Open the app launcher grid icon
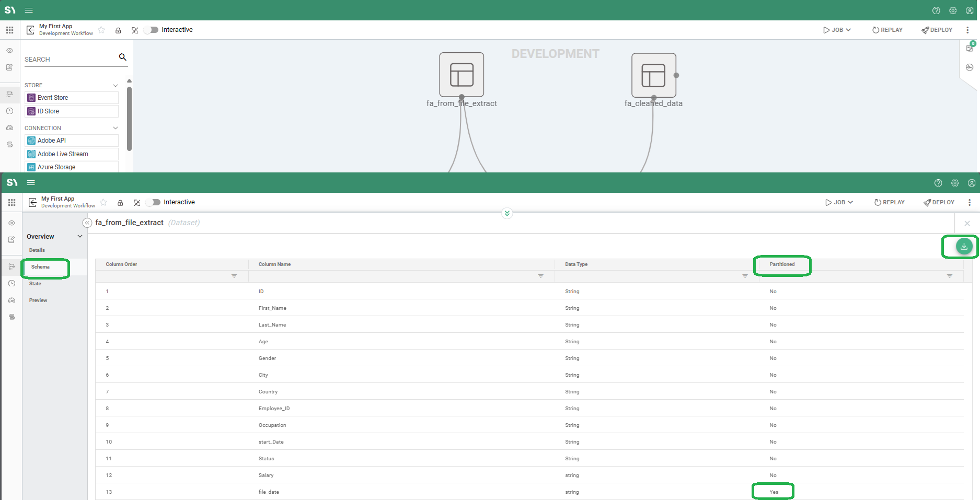The height and width of the screenshot is (500, 980). click(x=9, y=30)
